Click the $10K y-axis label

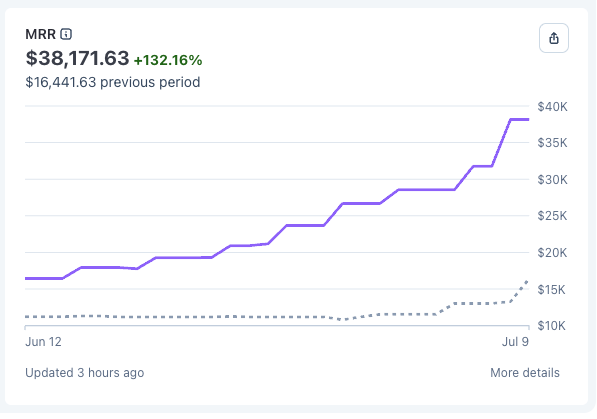(x=551, y=326)
